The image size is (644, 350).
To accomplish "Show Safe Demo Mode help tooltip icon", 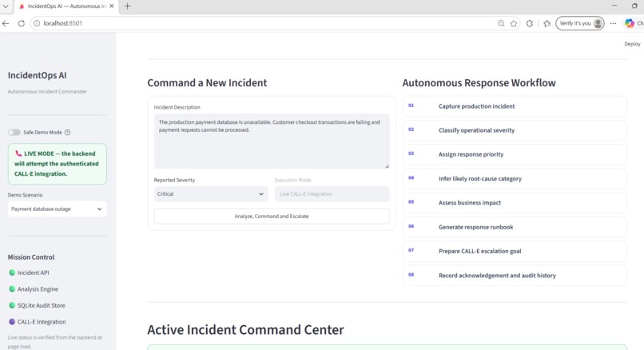I will coord(68,133).
